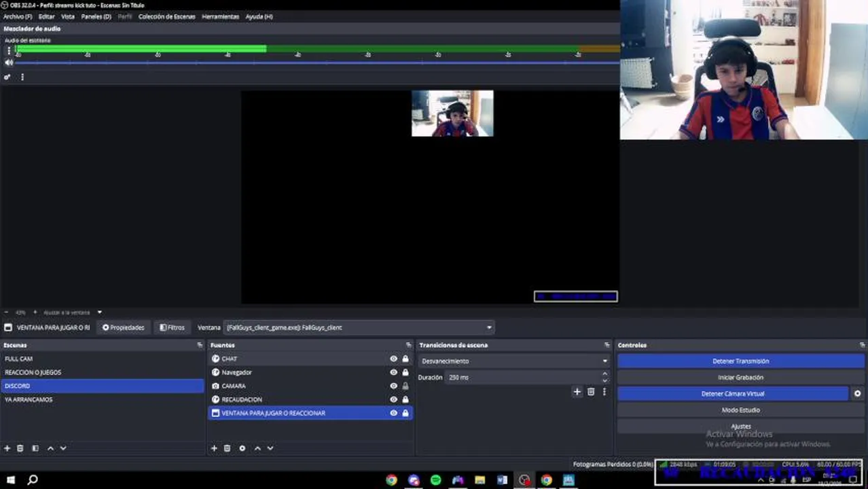This screenshot has width=868, height=489.
Task: Toggle lock on CHAT source
Action: click(x=405, y=359)
